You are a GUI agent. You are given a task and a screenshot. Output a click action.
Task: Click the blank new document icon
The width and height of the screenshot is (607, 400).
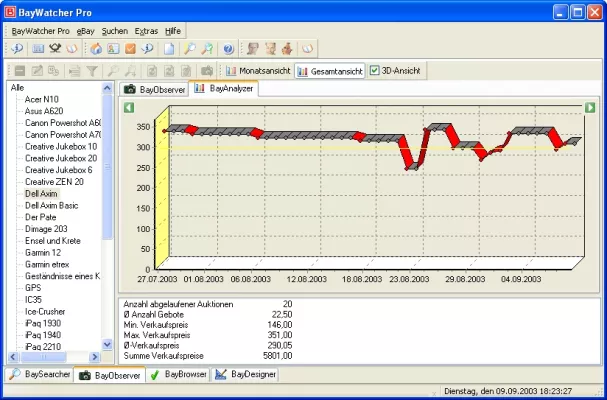click(170, 48)
